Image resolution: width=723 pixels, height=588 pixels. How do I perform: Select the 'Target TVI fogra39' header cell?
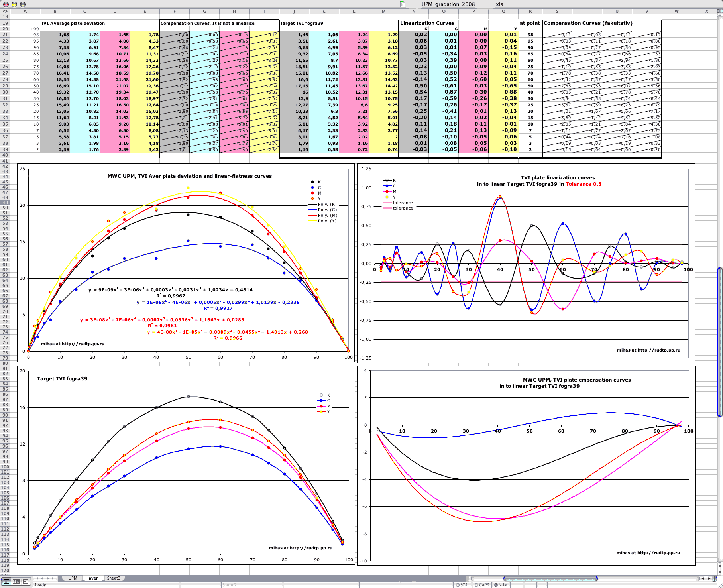click(x=301, y=23)
